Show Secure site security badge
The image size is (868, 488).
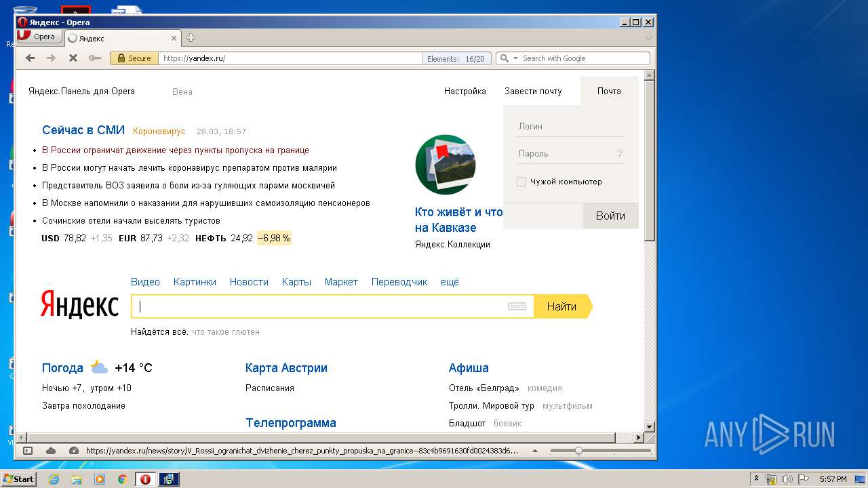134,58
